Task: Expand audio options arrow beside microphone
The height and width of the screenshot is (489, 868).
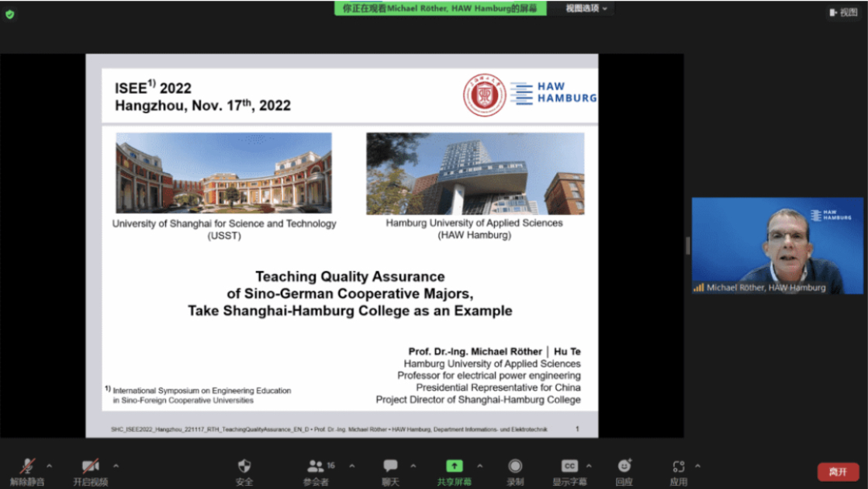Action: point(50,466)
